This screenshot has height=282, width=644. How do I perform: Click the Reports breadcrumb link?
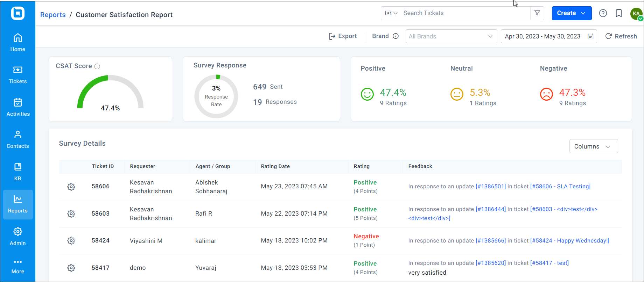click(x=53, y=15)
